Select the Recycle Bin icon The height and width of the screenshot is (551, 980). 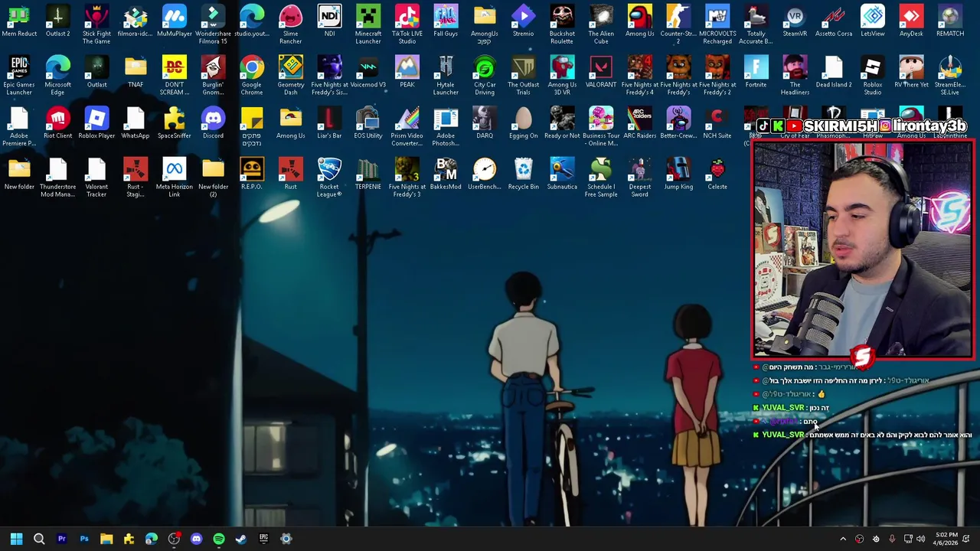[523, 174]
